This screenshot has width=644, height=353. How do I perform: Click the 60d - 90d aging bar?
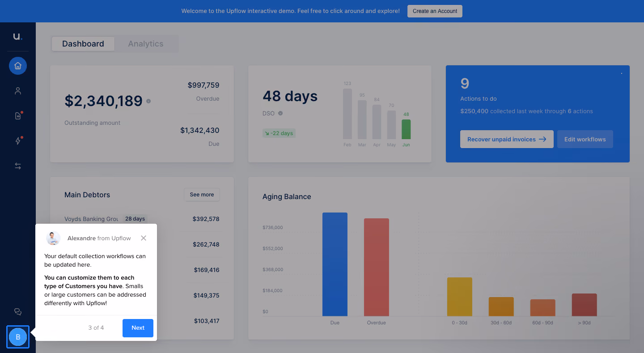tap(543, 308)
